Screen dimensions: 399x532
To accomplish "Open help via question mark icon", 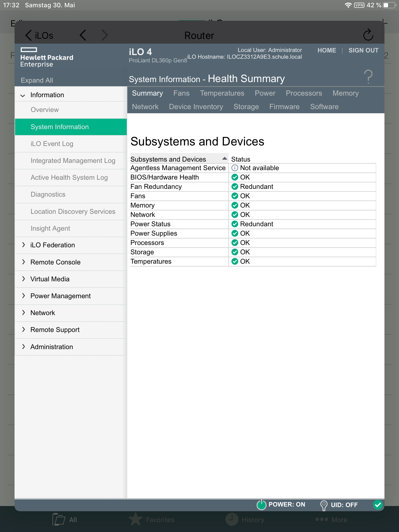I will (x=368, y=77).
